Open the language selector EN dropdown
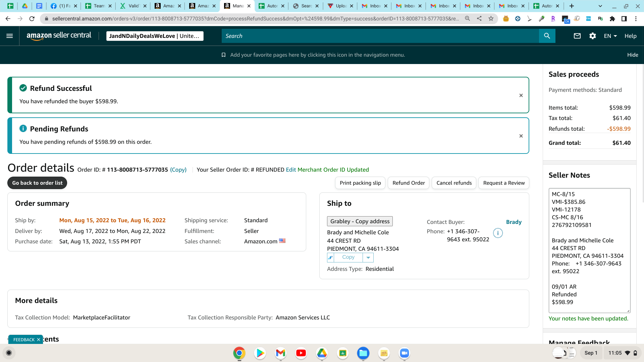This screenshot has height=362, width=644. (610, 36)
